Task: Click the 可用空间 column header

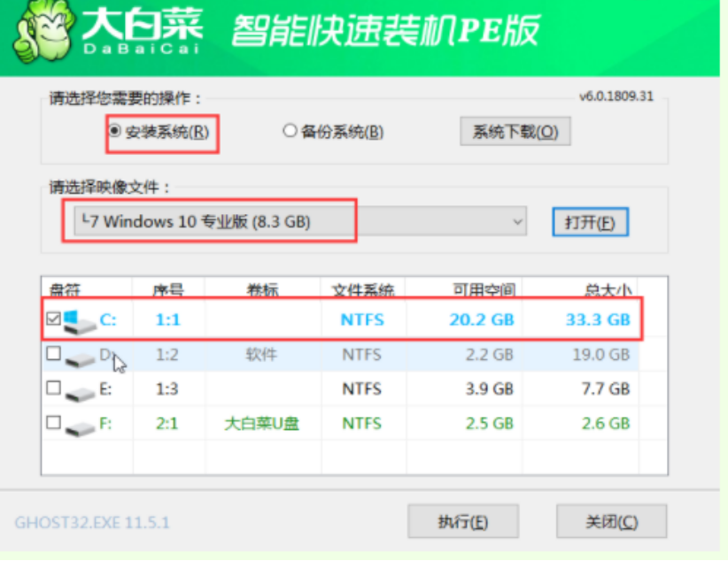Action: coord(481,289)
